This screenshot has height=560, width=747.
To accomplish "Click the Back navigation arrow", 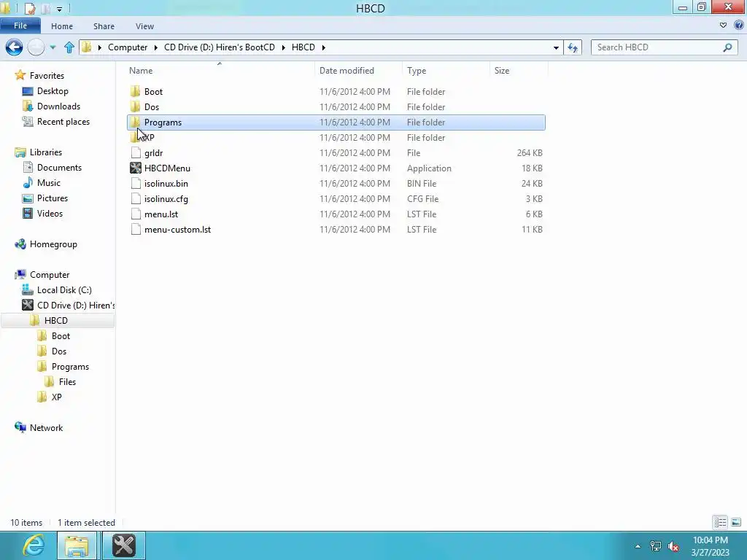I will (15, 47).
